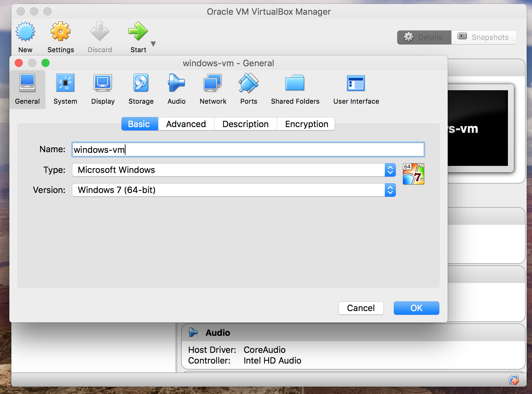Switch to the Advanced tab
Image resolution: width=532 pixels, height=394 pixels.
186,124
